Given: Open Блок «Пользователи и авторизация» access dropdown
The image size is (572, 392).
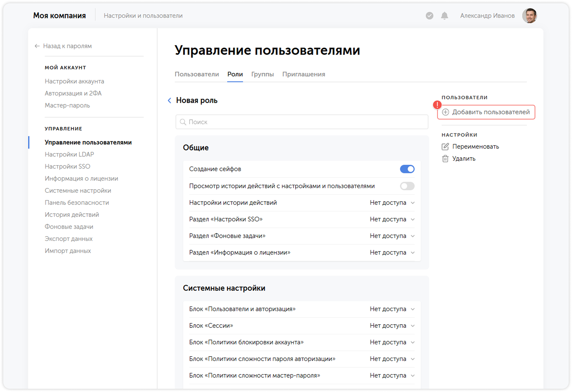Looking at the screenshot, I should [x=392, y=309].
